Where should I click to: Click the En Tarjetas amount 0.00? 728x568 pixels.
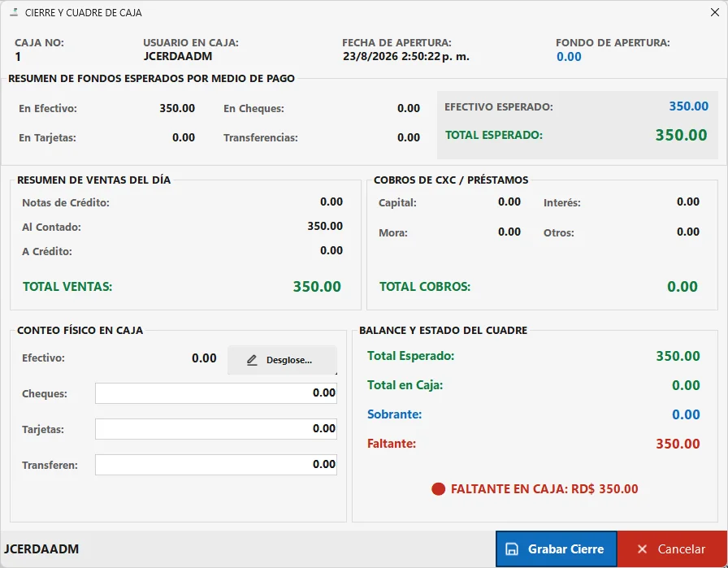pyautogui.click(x=184, y=137)
